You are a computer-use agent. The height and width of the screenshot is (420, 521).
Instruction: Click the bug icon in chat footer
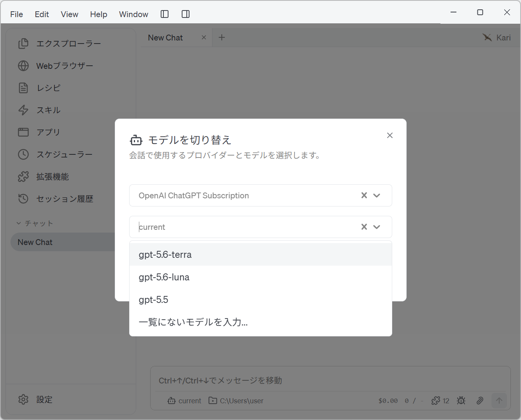pos(461,401)
